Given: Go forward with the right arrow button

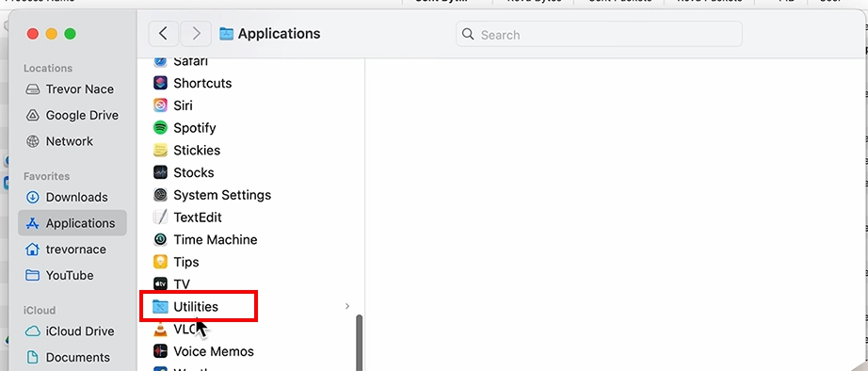Looking at the screenshot, I should [196, 34].
